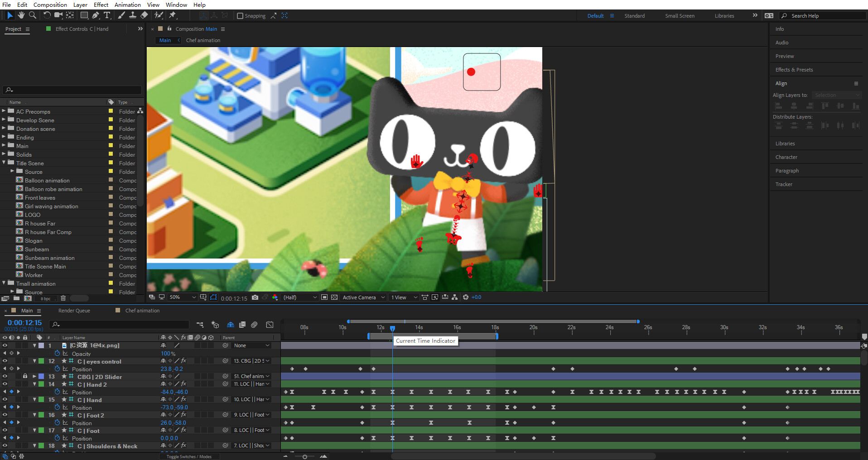Open the composition mini-flowchart in timeline
Image resolution: width=868 pixels, height=460 pixels.
pos(200,325)
